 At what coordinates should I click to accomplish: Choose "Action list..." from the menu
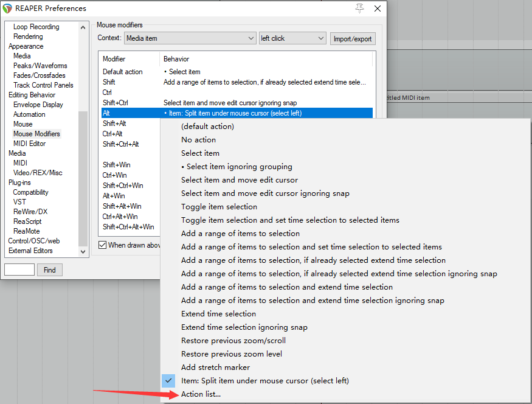(201, 394)
